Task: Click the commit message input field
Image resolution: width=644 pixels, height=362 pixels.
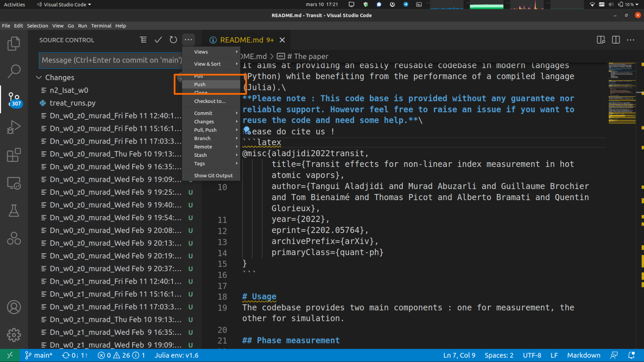Action: (x=110, y=60)
